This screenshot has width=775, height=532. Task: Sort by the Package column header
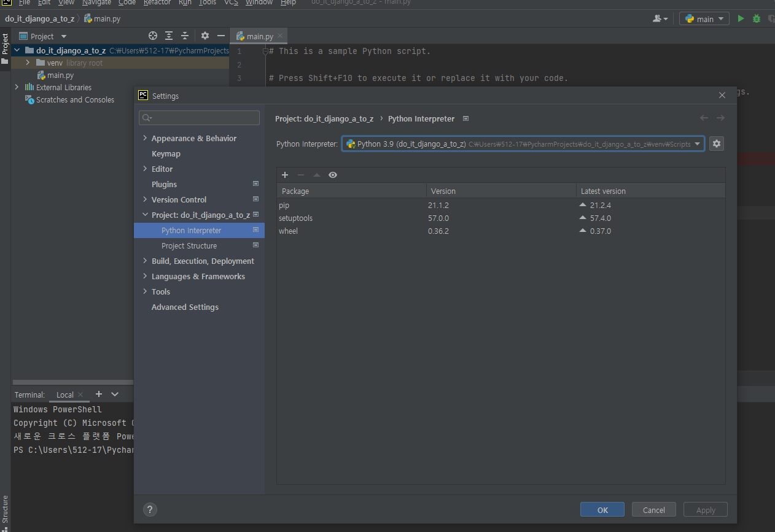coord(351,191)
